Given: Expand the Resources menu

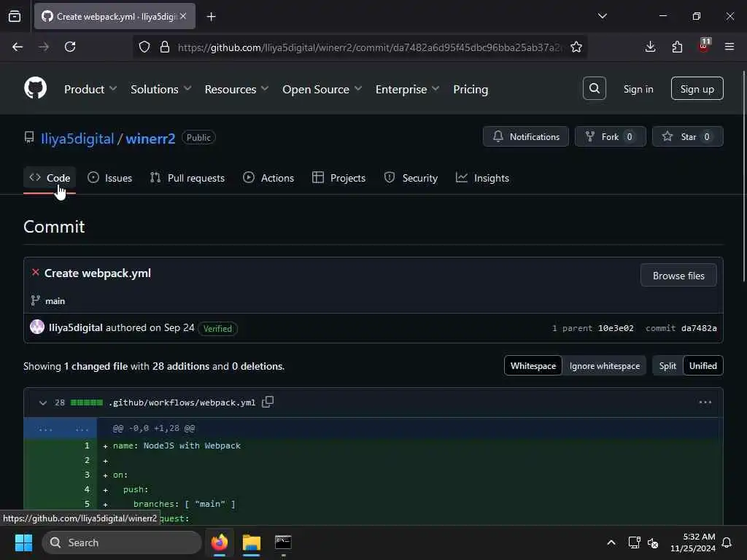Looking at the screenshot, I should click(x=237, y=89).
